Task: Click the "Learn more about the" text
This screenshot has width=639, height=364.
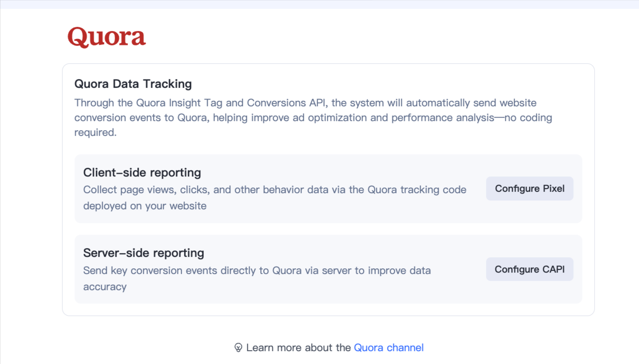Action: pos(298,348)
